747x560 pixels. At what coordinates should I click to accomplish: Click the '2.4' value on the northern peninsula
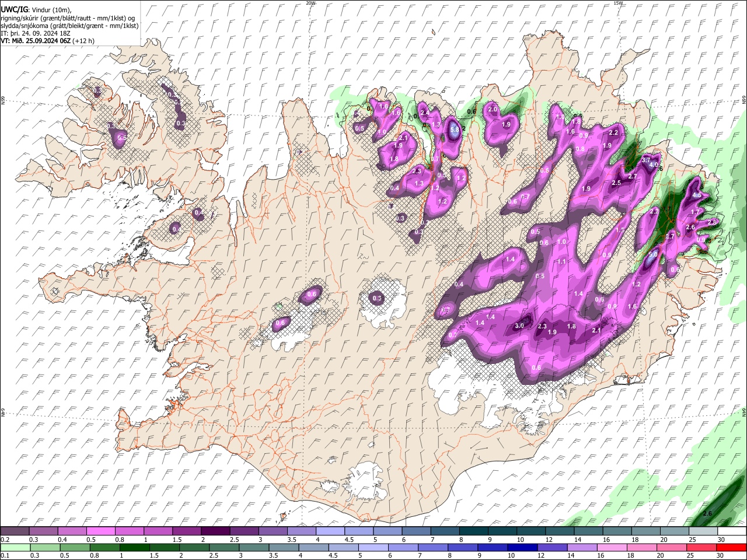coord(425,112)
